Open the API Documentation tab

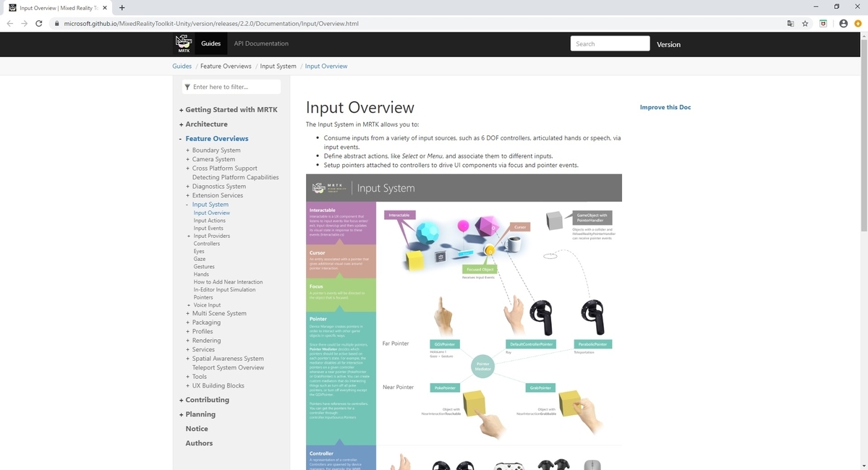tap(261, 43)
